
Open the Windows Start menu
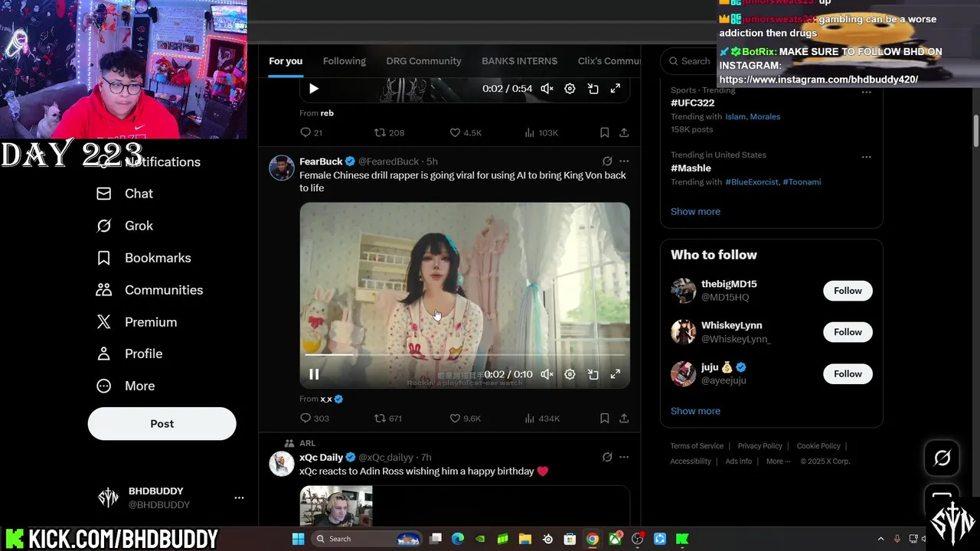coord(298,539)
